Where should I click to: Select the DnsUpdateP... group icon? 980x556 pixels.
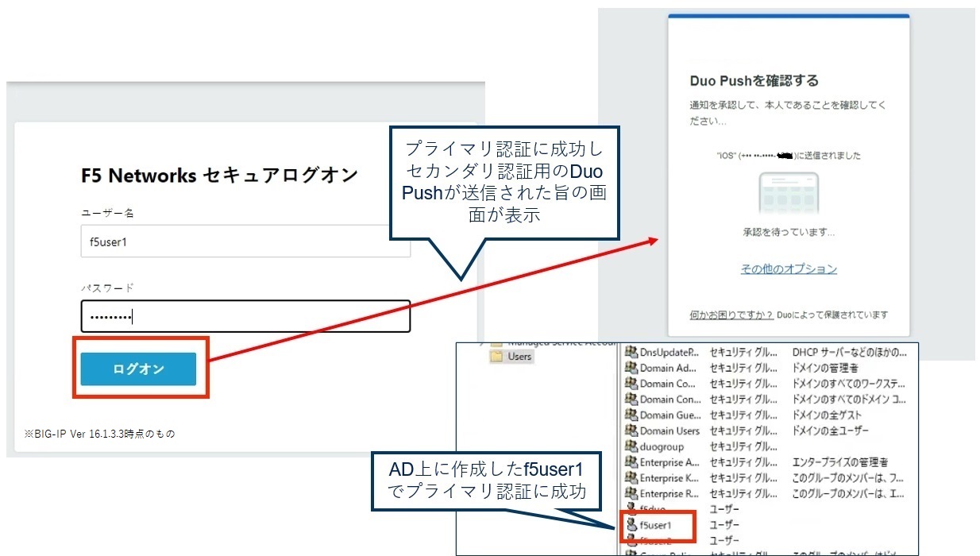pos(631,352)
